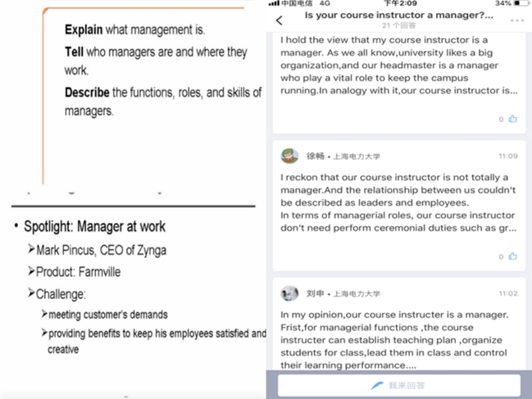Tap the battery indicator in status bar

(x=517, y=4)
